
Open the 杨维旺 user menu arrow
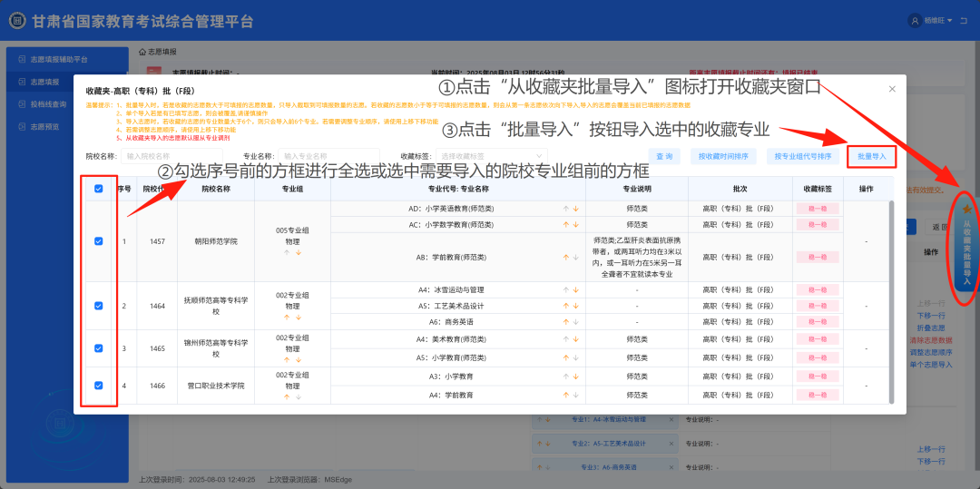point(950,21)
